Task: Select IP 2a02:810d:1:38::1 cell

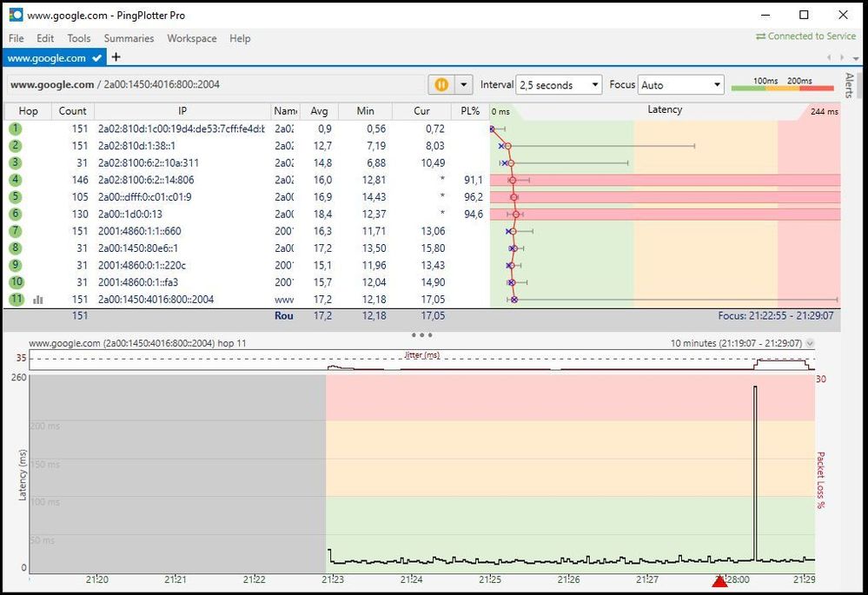Action: 136,146
